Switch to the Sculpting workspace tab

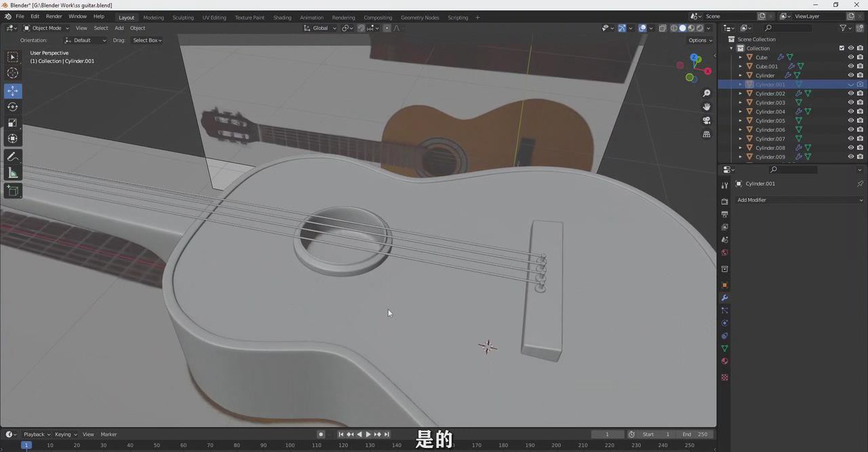click(x=182, y=17)
